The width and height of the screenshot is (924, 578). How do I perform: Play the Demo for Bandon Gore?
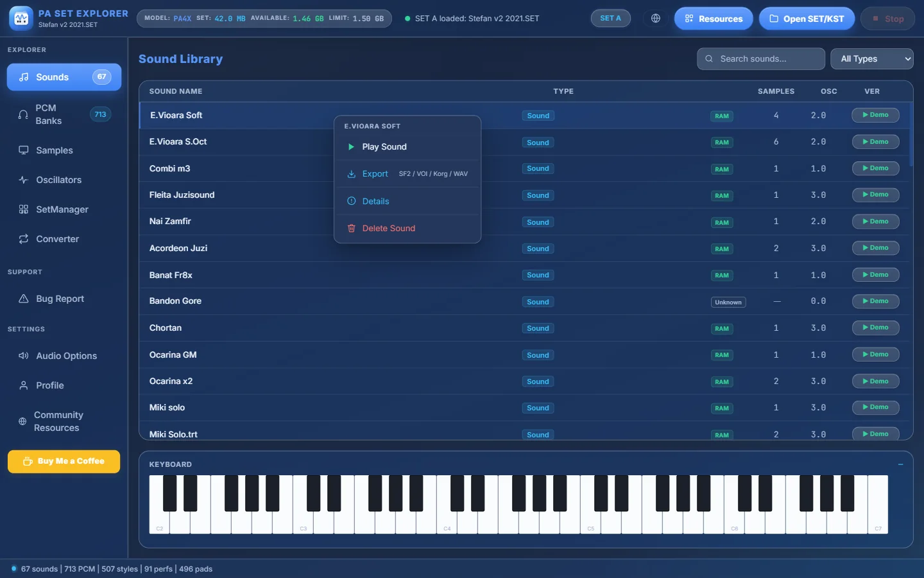pos(875,301)
